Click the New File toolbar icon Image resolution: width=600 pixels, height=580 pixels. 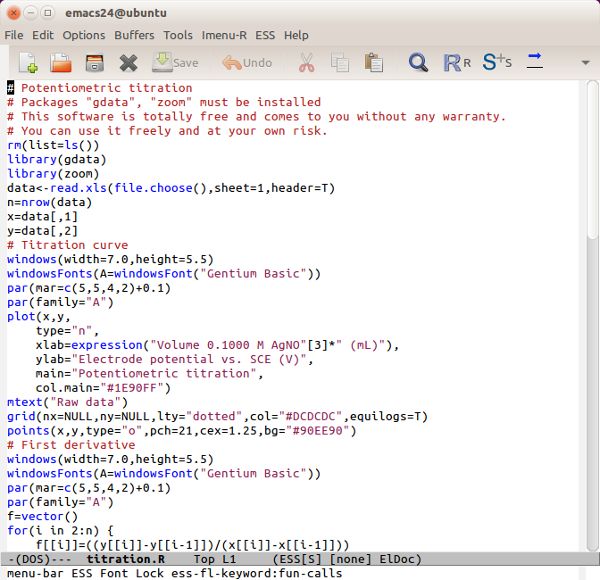pos(28,63)
